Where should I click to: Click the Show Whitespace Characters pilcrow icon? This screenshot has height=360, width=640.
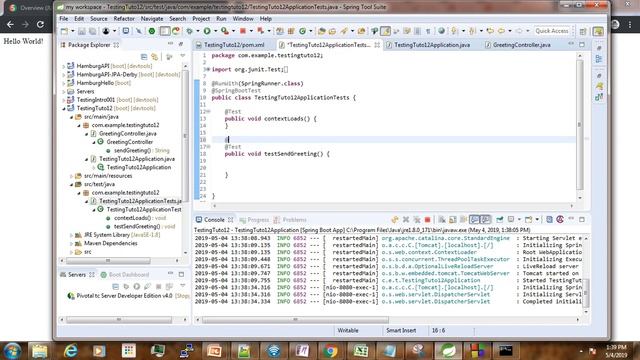pos(428,31)
